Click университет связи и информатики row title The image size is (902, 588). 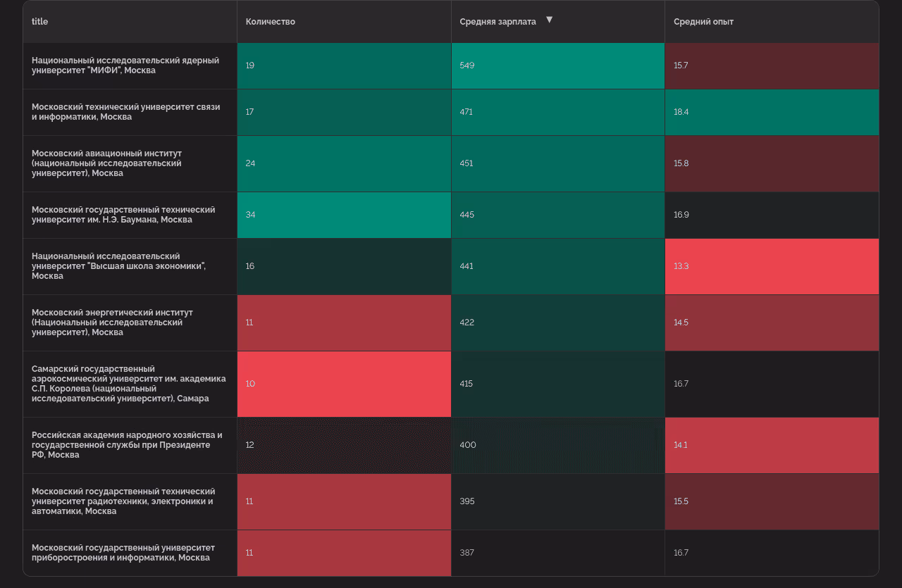point(126,112)
